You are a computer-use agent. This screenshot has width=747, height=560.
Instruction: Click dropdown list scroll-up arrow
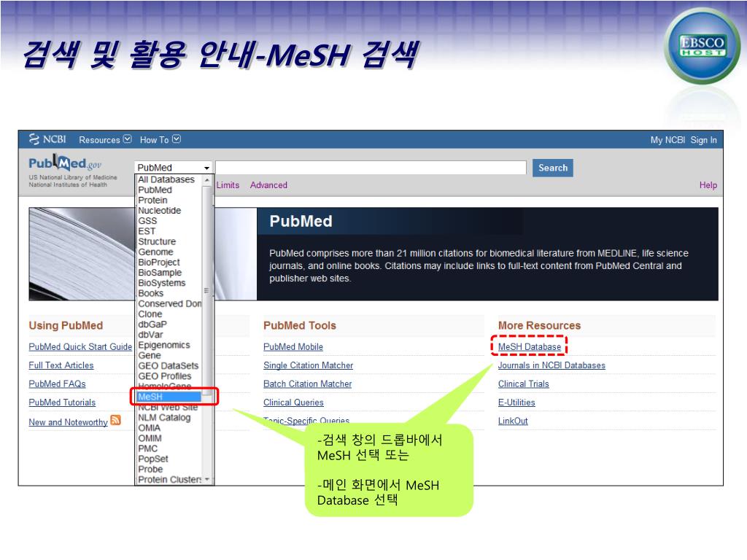coord(206,180)
